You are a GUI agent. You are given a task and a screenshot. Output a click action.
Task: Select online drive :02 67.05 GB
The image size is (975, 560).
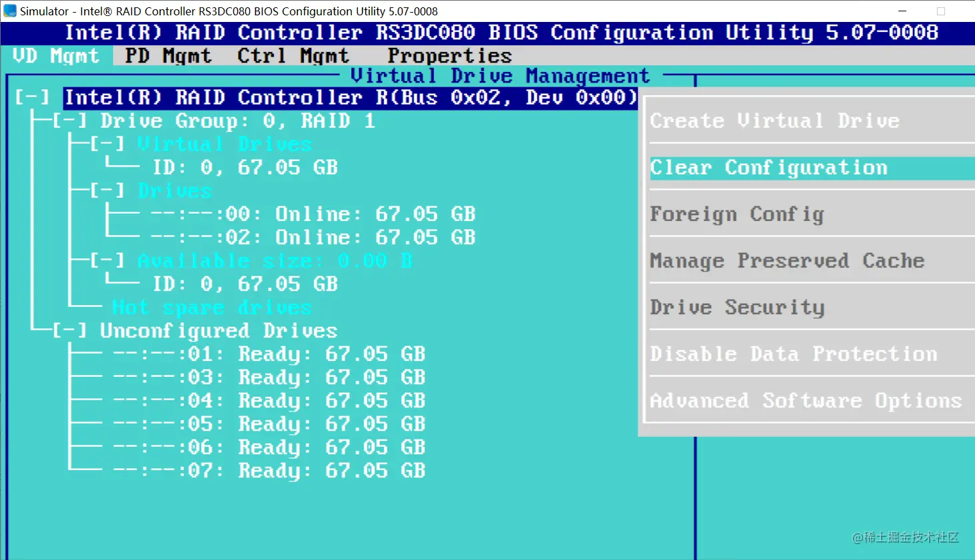click(313, 238)
